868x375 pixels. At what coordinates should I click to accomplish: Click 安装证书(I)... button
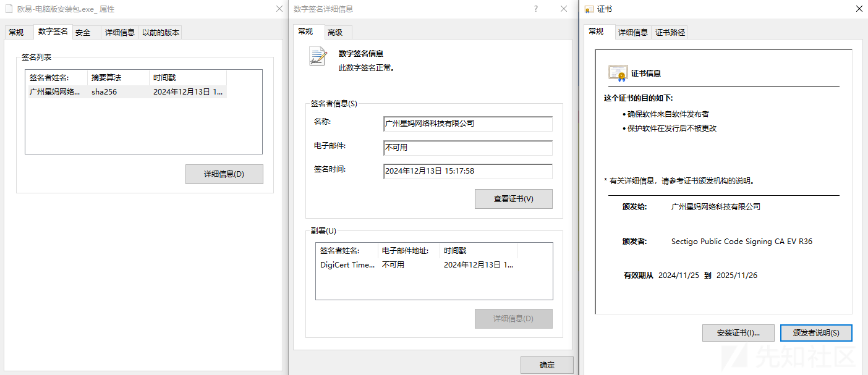(x=738, y=333)
